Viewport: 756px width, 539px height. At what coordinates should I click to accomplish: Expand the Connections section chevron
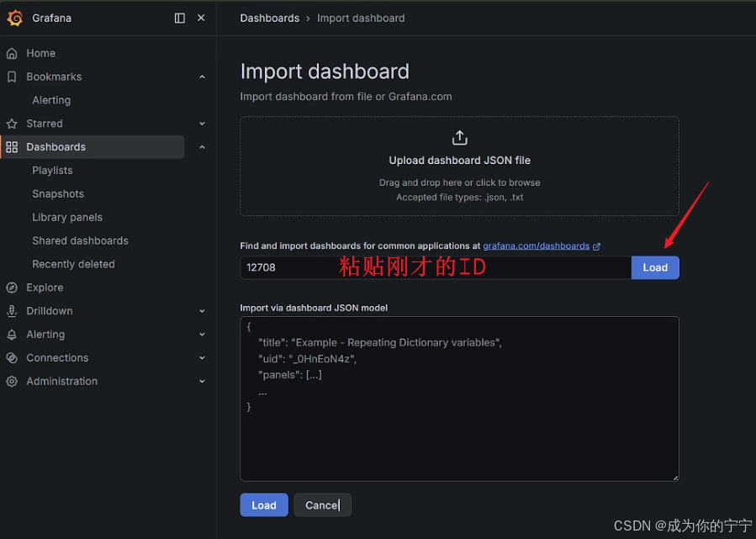[x=202, y=357]
